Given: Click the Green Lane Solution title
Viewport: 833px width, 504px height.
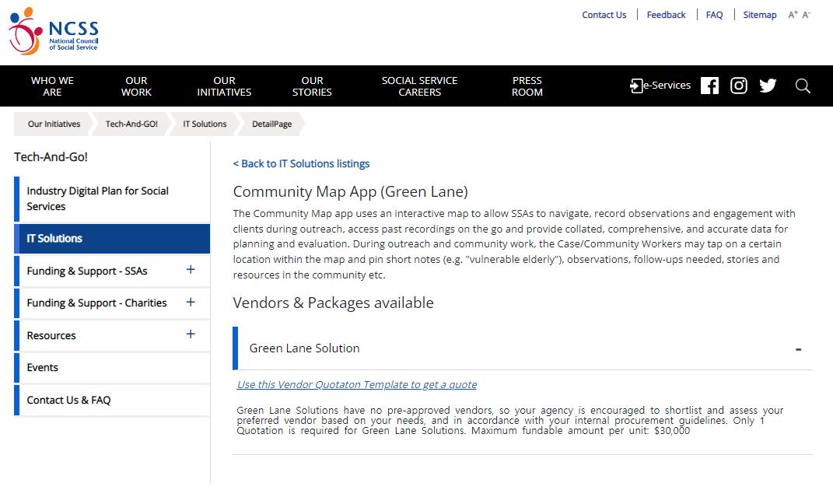Looking at the screenshot, I should click(304, 348).
